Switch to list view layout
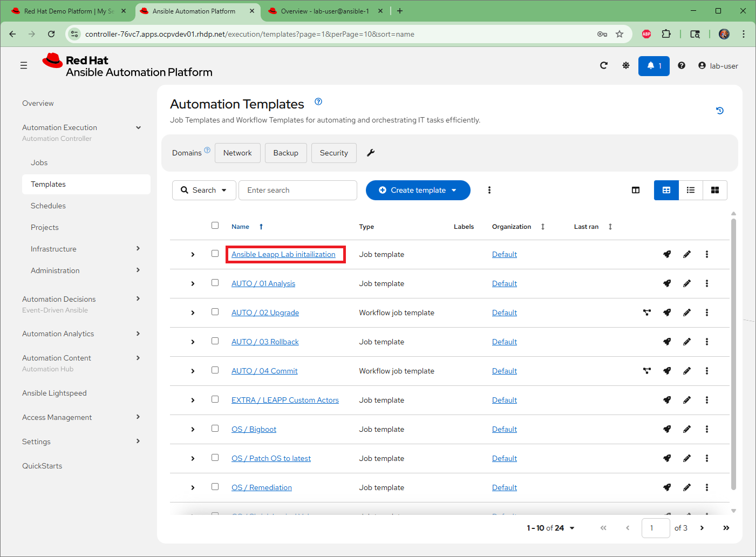The width and height of the screenshot is (756, 557). click(x=691, y=190)
